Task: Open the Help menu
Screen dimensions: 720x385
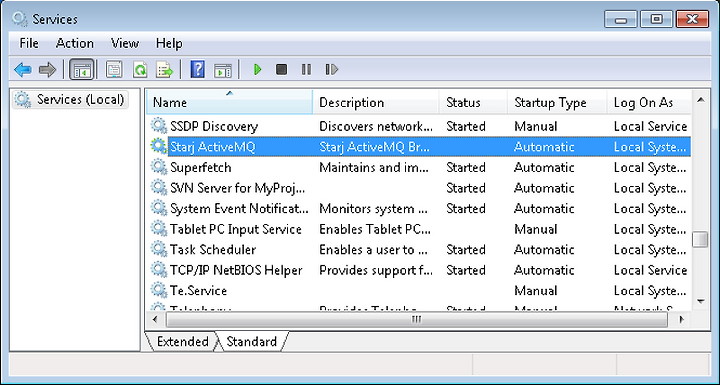Action: pyautogui.click(x=169, y=44)
